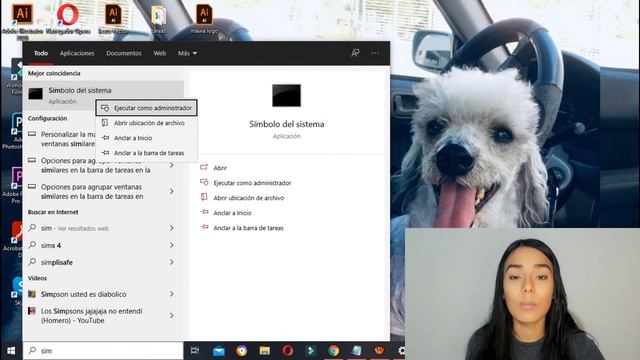Click the taskbar search box containing 'sim'
This screenshot has height=360, width=640.
[103, 351]
